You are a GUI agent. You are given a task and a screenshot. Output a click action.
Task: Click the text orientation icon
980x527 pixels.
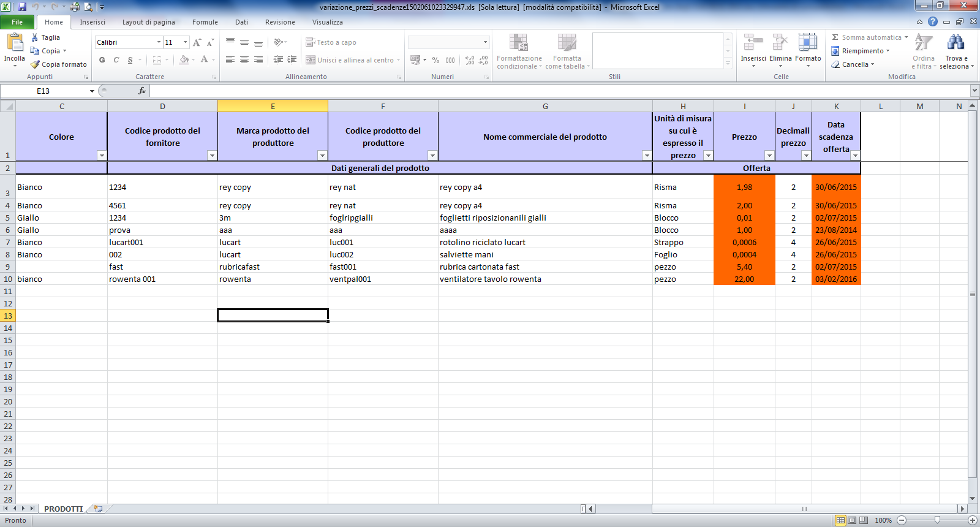click(279, 42)
